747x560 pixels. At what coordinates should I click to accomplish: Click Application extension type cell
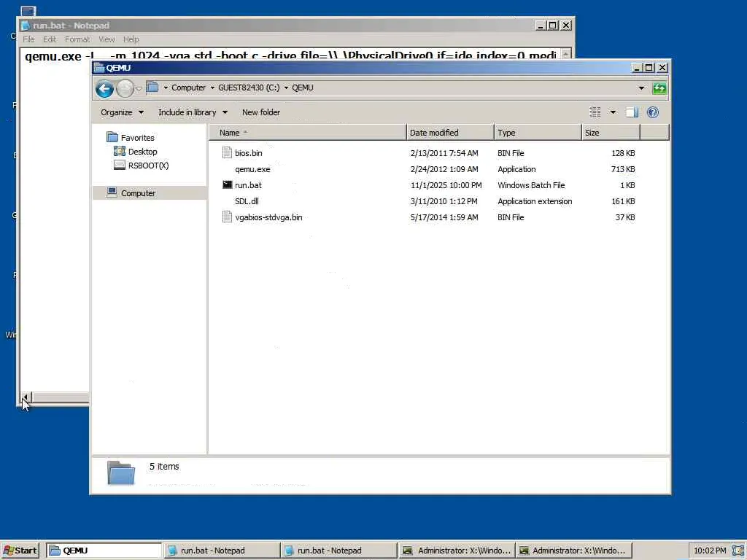coord(535,201)
